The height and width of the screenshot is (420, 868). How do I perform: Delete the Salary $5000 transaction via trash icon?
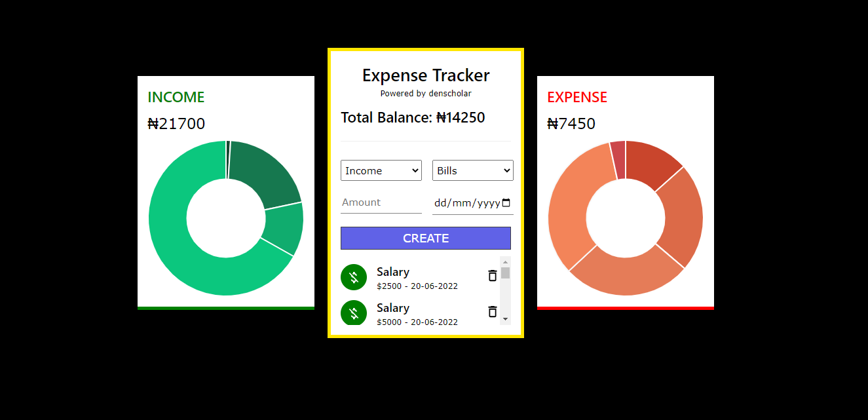click(493, 311)
